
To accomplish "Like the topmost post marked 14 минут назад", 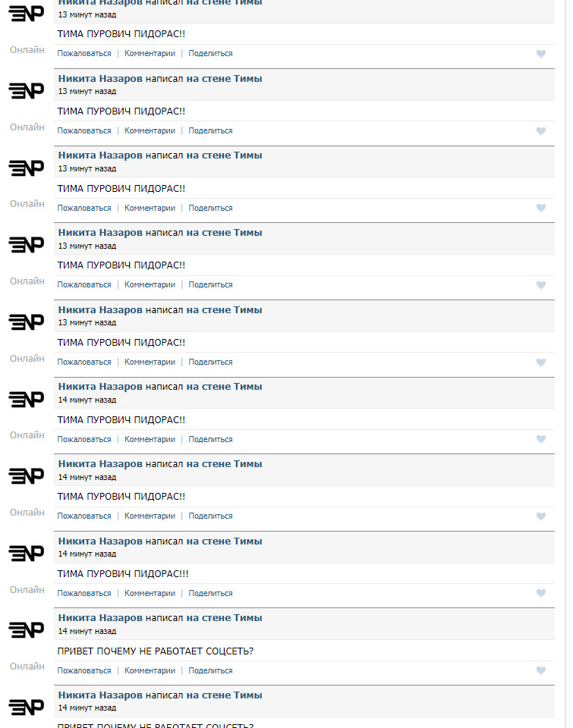I will tap(541, 439).
